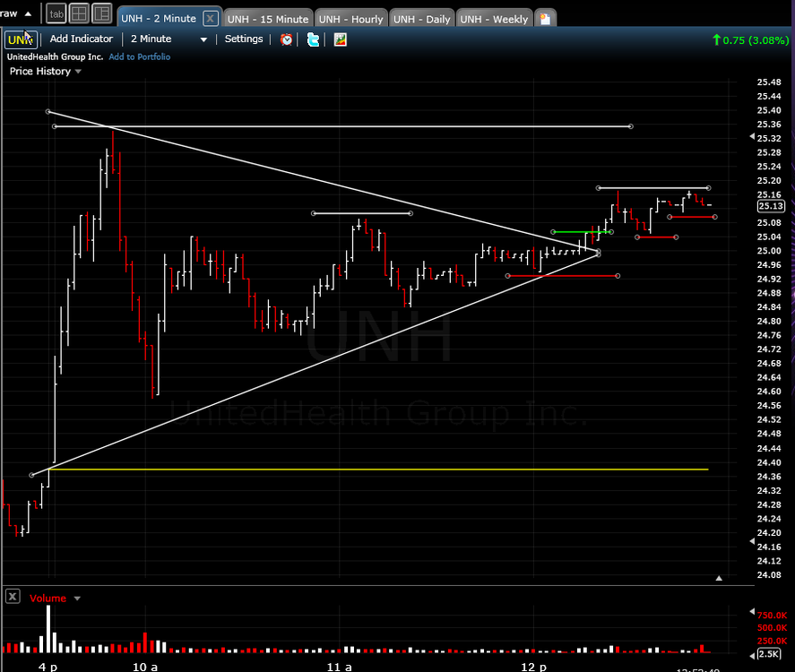Click the 500.0K volume axis label

pyautogui.click(x=772, y=628)
